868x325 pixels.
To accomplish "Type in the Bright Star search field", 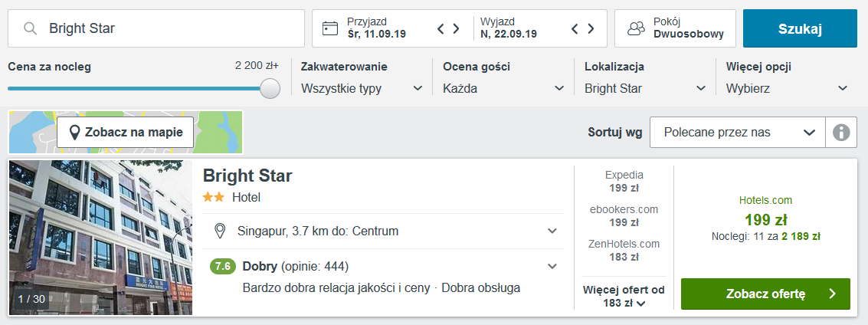I will (169, 29).
